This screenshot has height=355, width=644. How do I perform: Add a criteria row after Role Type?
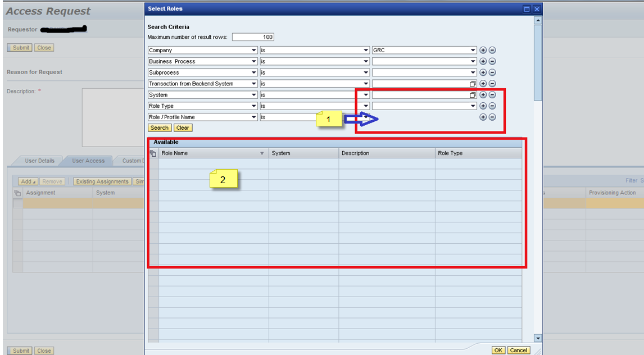click(x=483, y=106)
